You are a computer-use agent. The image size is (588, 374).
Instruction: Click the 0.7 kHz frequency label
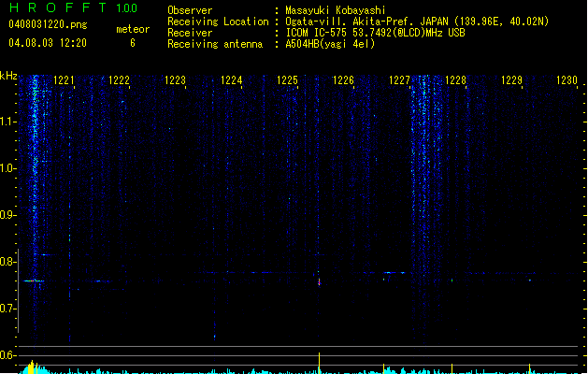[7, 309]
